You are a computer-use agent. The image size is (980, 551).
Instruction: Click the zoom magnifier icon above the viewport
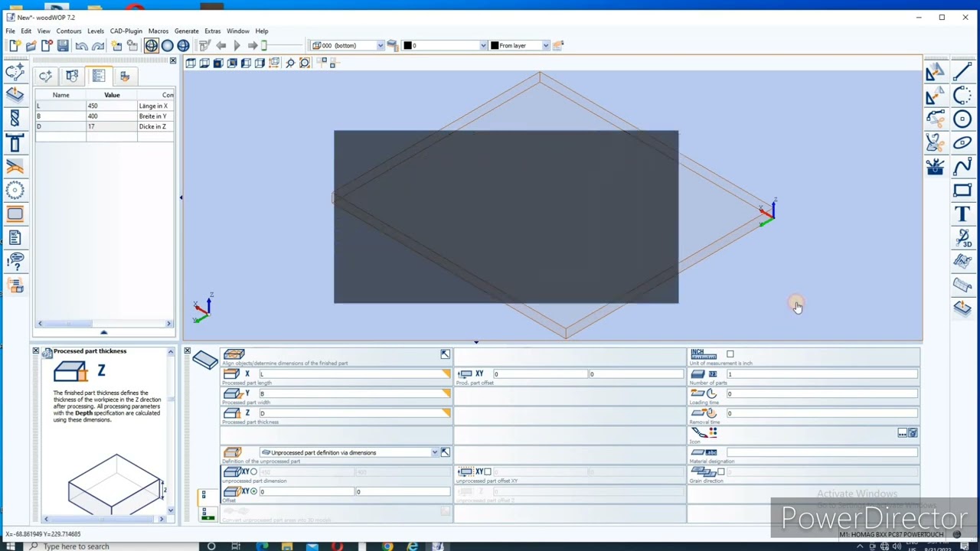tap(290, 63)
